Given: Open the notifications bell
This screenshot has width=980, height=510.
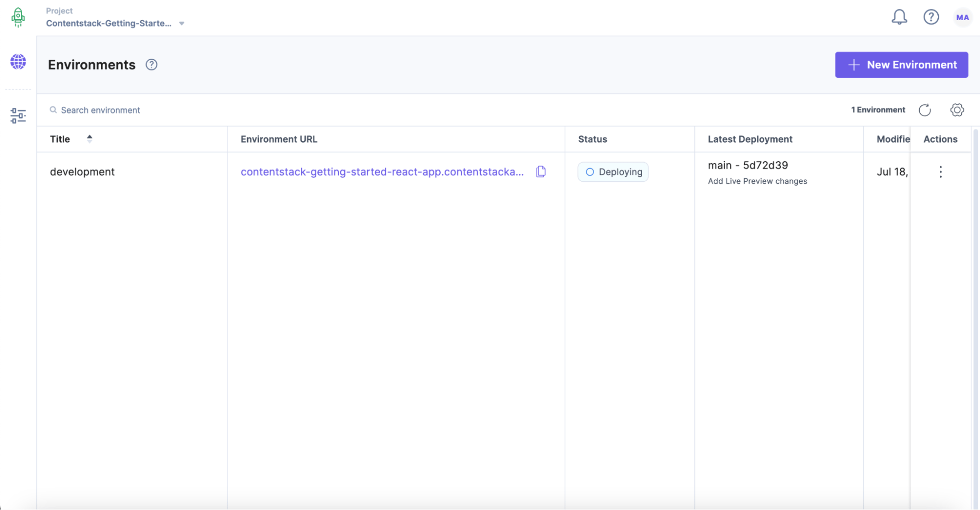Looking at the screenshot, I should [x=899, y=17].
